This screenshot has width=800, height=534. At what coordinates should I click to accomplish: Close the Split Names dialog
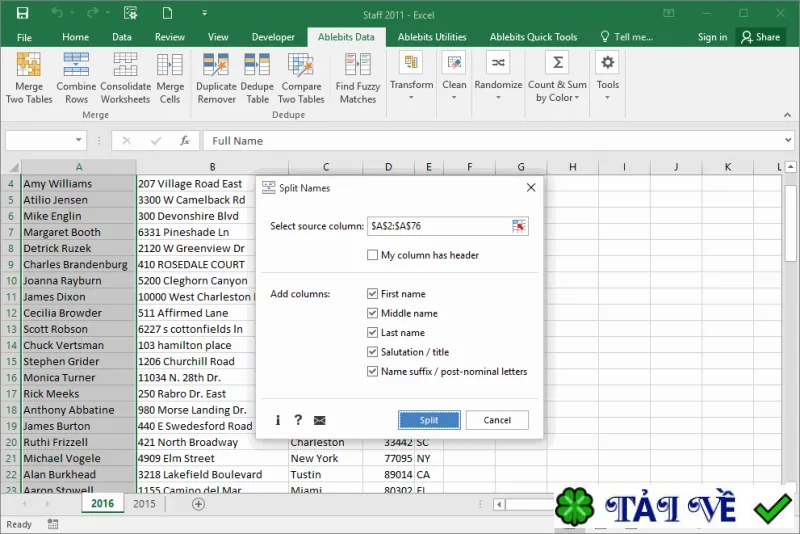tap(531, 188)
